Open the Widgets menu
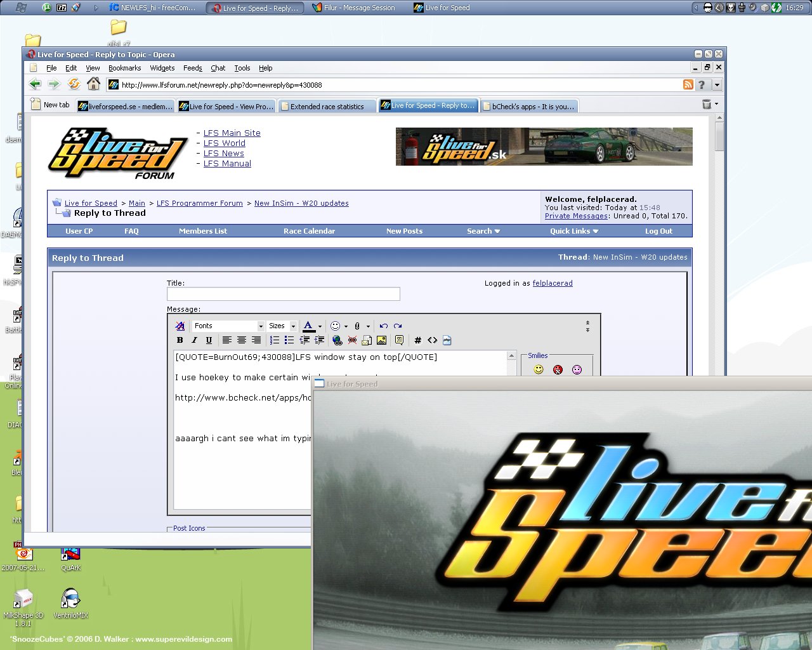This screenshot has width=812, height=650. [x=162, y=68]
